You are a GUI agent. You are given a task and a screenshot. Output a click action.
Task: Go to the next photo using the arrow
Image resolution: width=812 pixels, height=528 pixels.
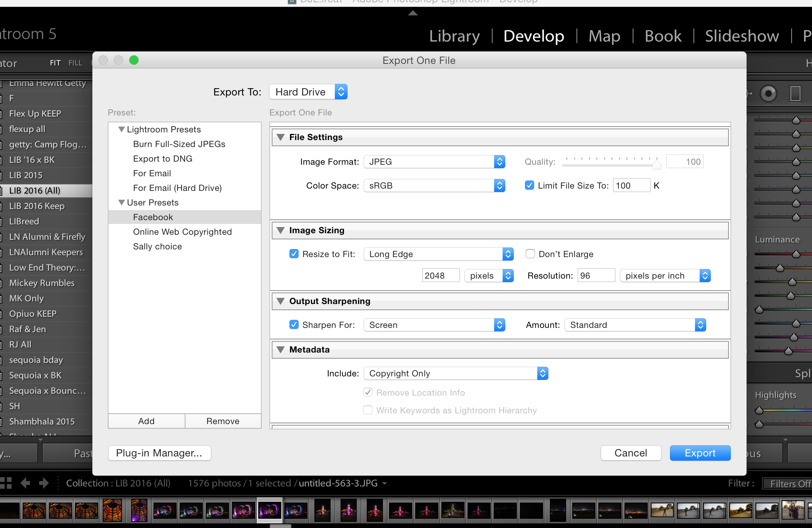click(43, 482)
